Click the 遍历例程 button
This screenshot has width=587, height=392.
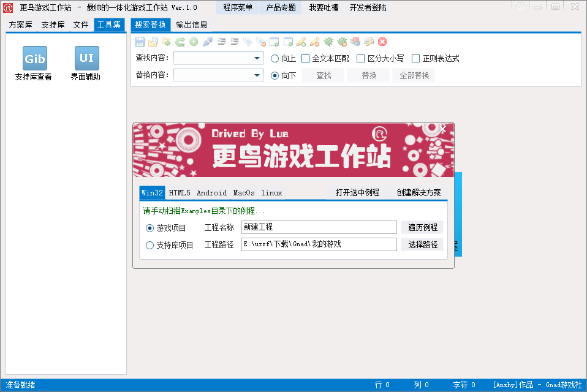423,227
